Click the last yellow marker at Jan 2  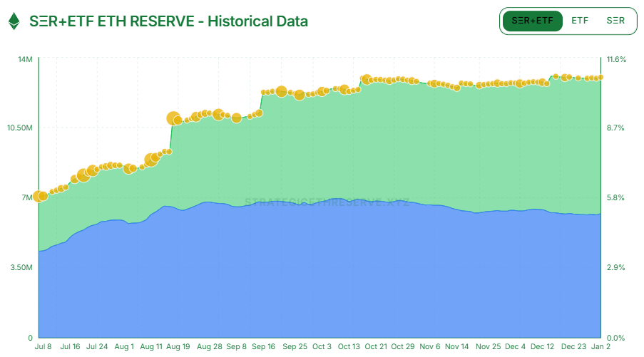(601, 77)
